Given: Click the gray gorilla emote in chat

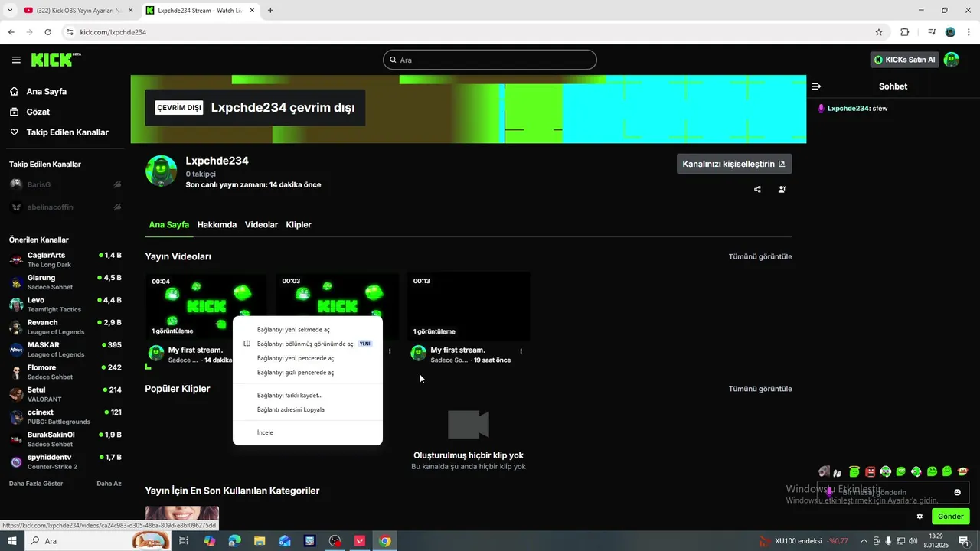Looking at the screenshot, I should 824,471.
